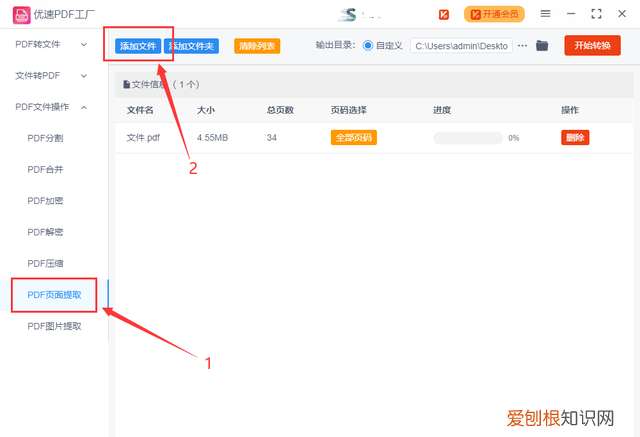Select PDF分割 in sidebar
This screenshot has height=437, width=640.
point(45,138)
